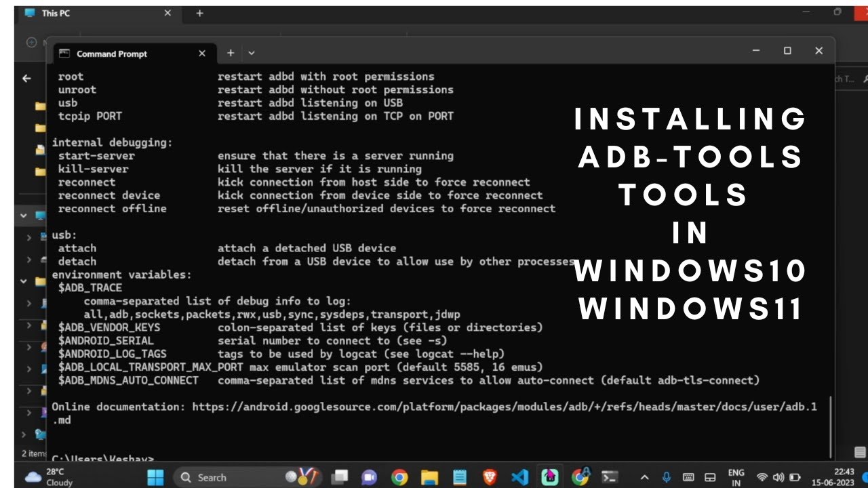The image size is (868, 488).
Task: Click the 'reconnect offline' command text
Action: (x=112, y=209)
